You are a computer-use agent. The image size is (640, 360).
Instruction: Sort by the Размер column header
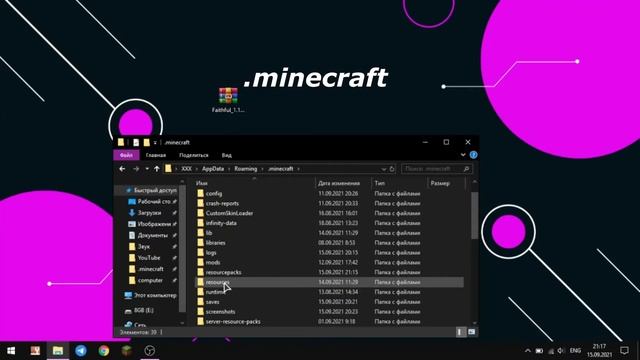[440, 183]
